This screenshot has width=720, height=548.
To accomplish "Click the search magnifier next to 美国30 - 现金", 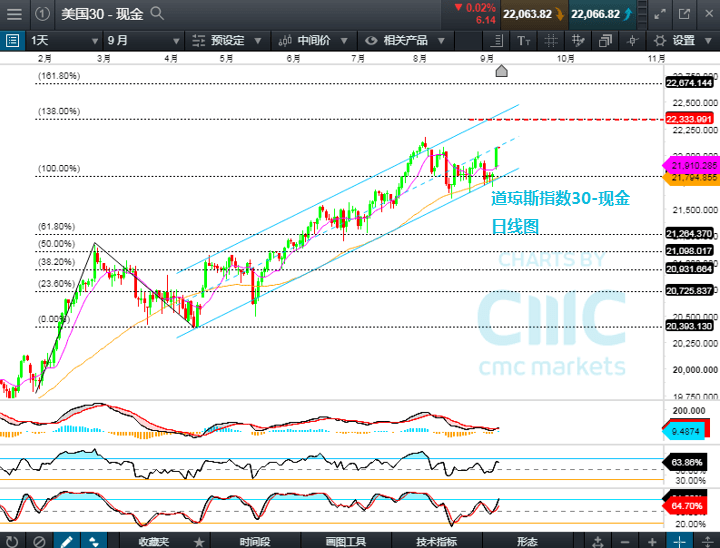I will [158, 14].
